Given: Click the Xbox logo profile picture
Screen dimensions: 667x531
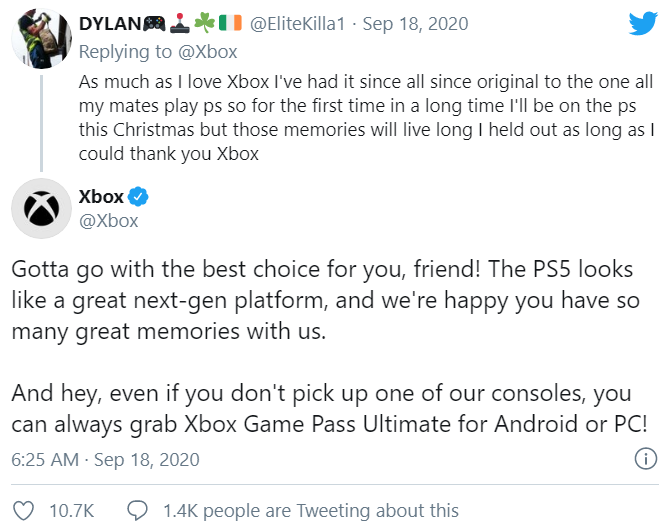Looking at the screenshot, I should tap(41, 209).
